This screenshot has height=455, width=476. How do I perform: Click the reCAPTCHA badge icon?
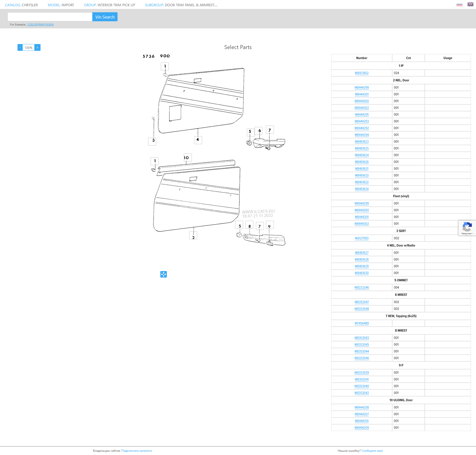tap(467, 228)
